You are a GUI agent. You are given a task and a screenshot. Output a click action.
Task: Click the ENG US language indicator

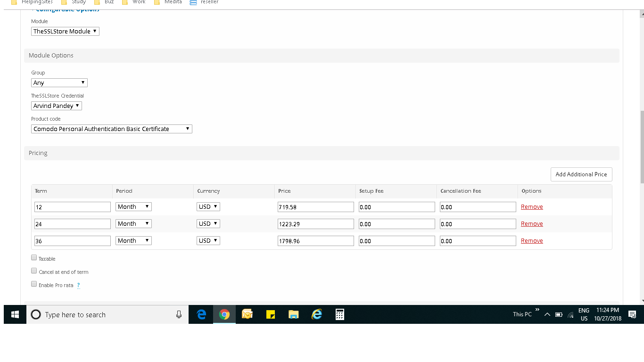pos(584,314)
